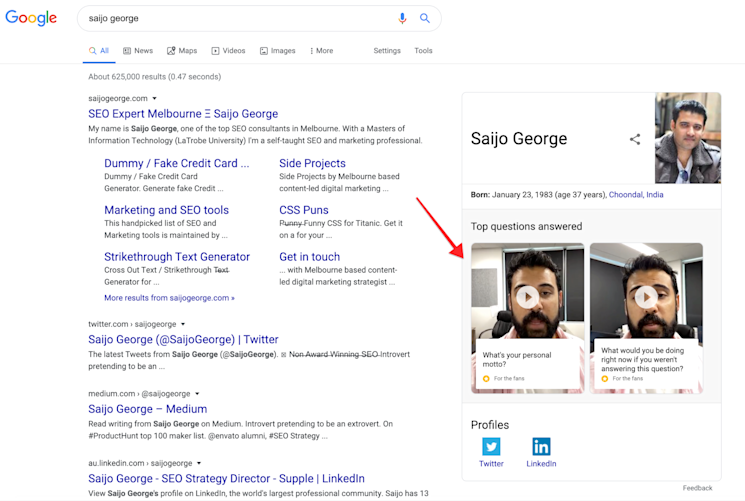Click the 'Saijo George' knowledge panel title
The width and height of the screenshot is (745, 501).
coord(519,138)
